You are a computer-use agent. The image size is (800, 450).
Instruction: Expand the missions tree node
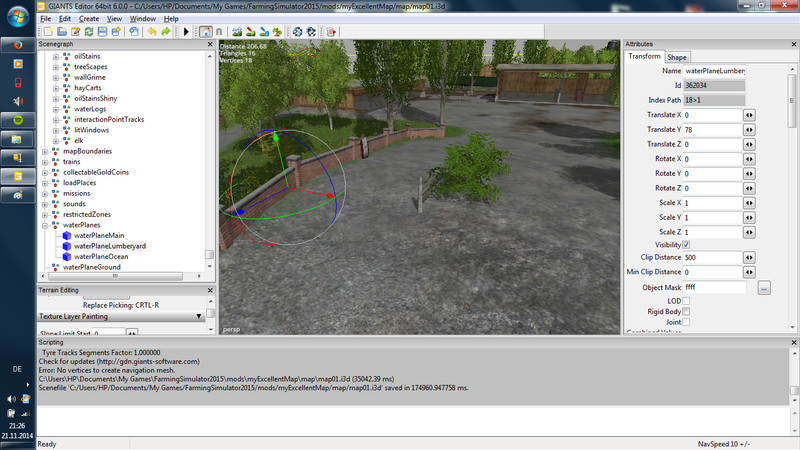pyautogui.click(x=45, y=193)
